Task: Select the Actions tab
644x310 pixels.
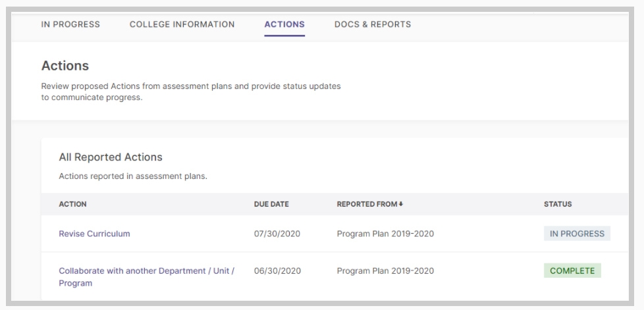Action: (x=284, y=24)
